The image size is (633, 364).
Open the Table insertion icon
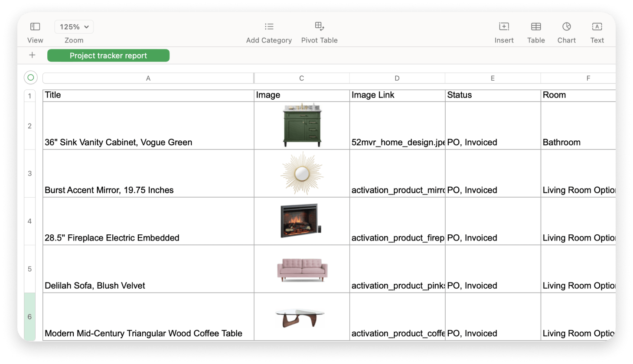(x=536, y=26)
